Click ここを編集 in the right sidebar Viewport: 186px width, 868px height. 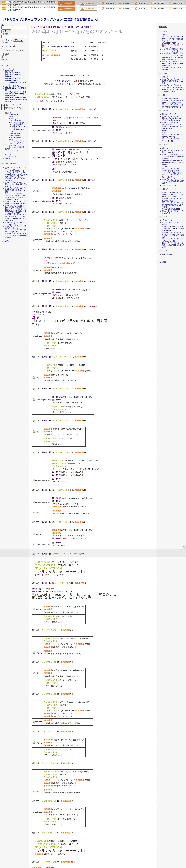[x=162, y=262]
